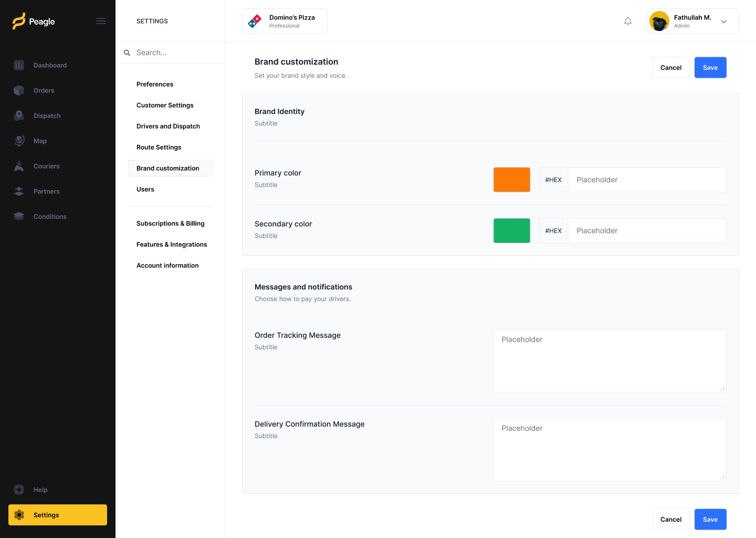
Task: Click the top Cancel button
Action: pyautogui.click(x=671, y=67)
